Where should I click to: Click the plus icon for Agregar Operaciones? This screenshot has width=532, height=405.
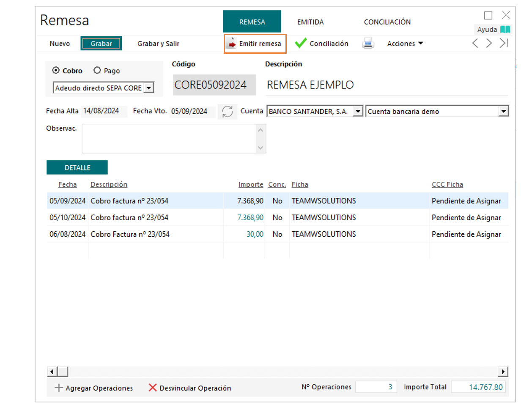click(x=59, y=388)
